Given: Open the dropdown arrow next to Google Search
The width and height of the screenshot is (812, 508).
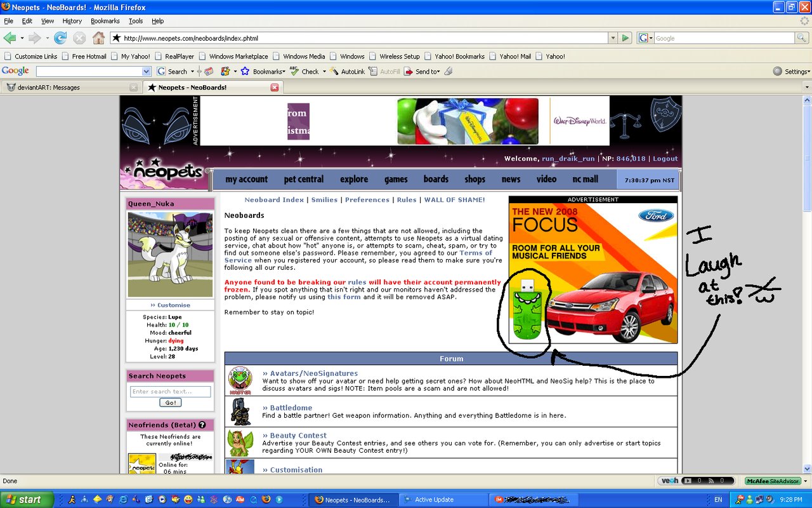Looking at the screenshot, I should tap(192, 72).
